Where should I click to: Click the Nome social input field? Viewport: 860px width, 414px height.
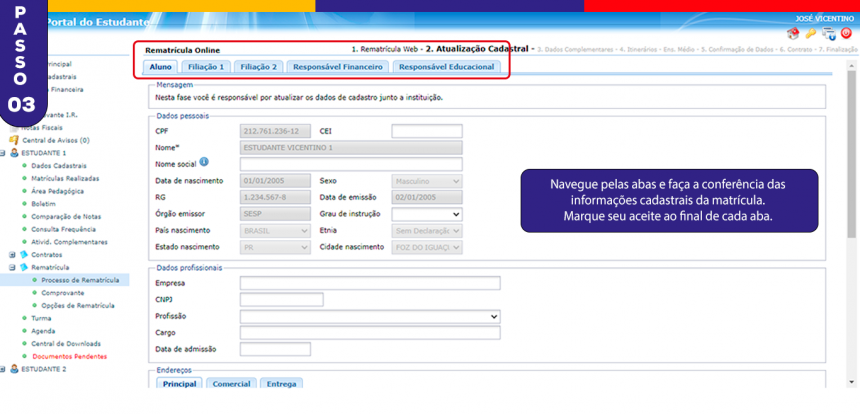[x=351, y=164]
